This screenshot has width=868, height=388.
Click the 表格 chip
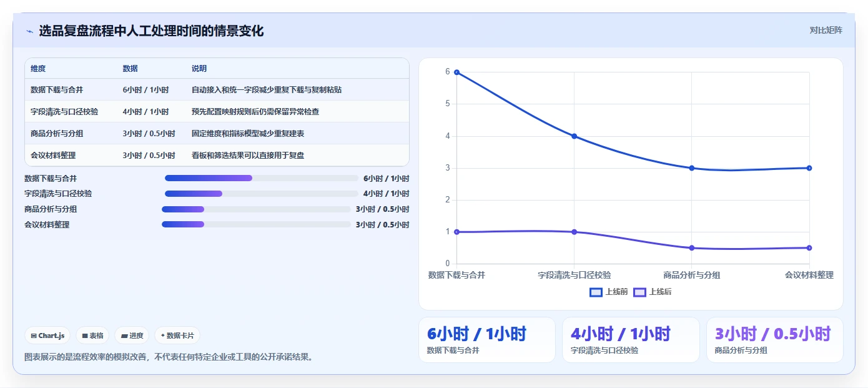[92, 336]
